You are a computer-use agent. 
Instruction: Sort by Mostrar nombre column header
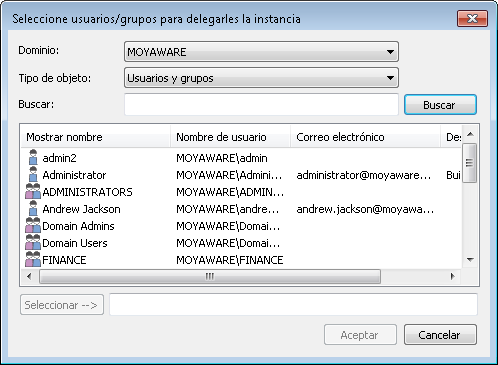(96, 137)
